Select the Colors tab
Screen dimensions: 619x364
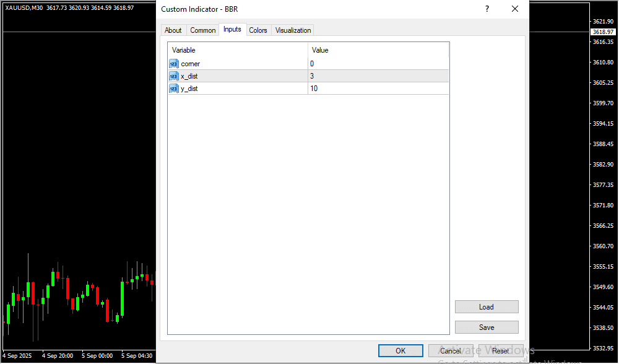coord(258,30)
